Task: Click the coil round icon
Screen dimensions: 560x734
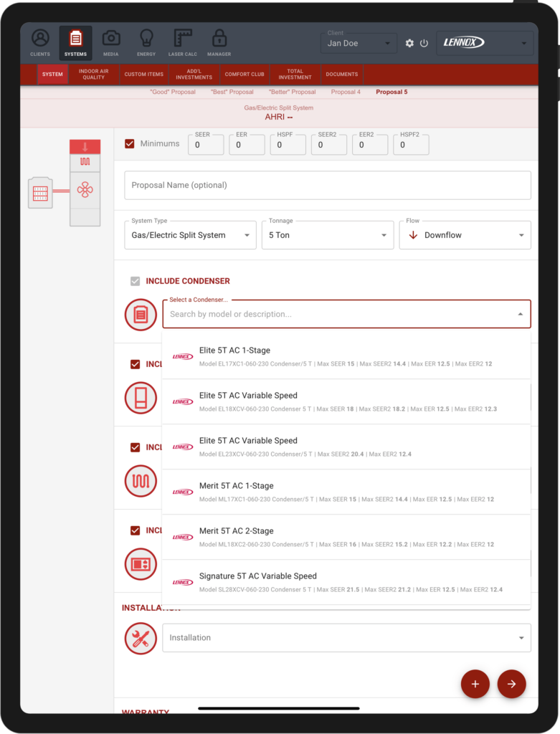Action: pos(141,481)
